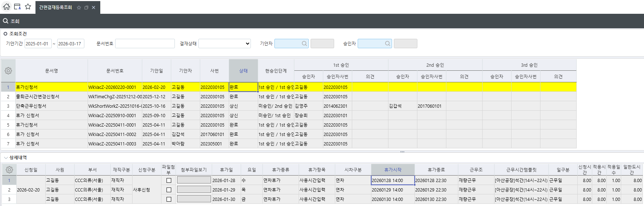Collapse the 상세내역 section
Viewport: 644px width, 206px height.
coord(6,158)
